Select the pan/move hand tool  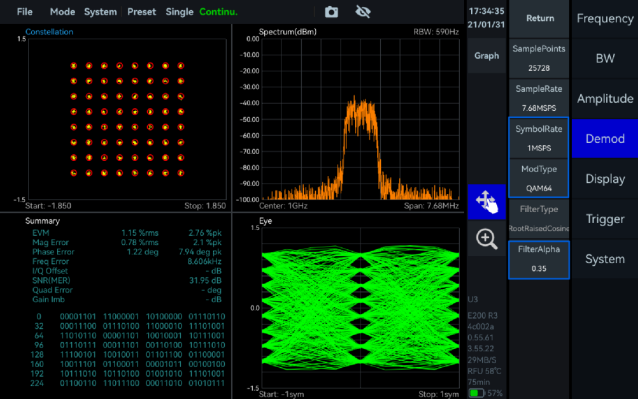tap(486, 202)
